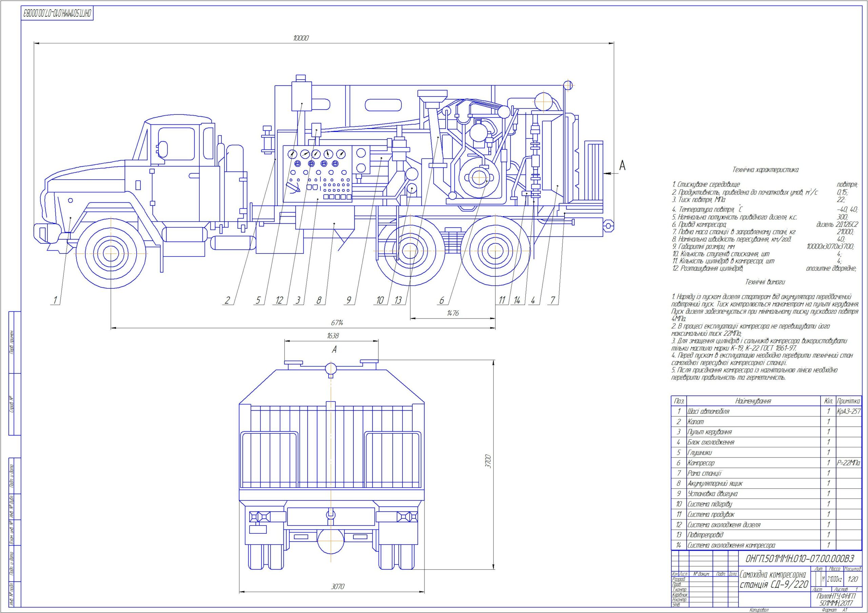Click the 'Шасі автомобіля' row in parts table
This screenshot has height=613, width=868.
pos(766,412)
